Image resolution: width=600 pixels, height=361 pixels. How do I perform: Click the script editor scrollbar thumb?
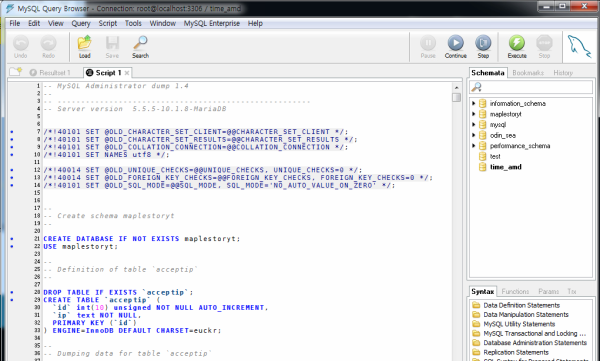(456, 97)
